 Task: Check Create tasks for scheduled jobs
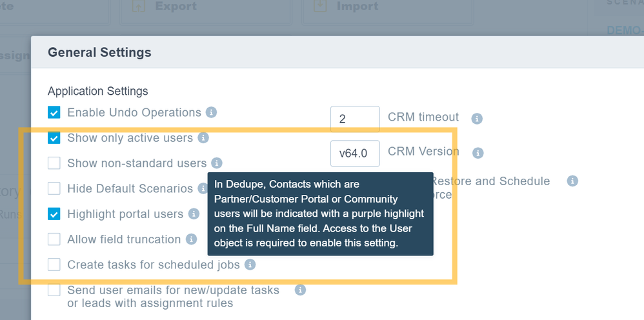[x=54, y=265]
